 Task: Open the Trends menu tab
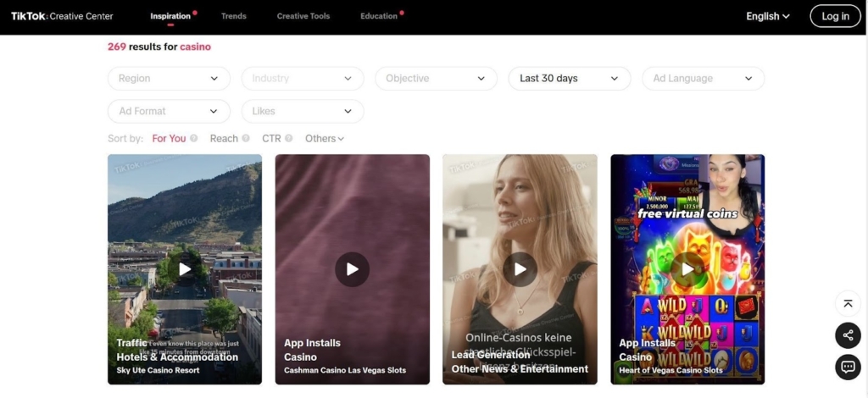coord(234,16)
